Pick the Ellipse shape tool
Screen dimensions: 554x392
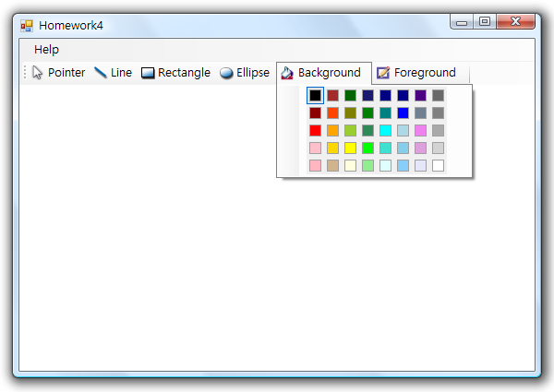click(245, 73)
